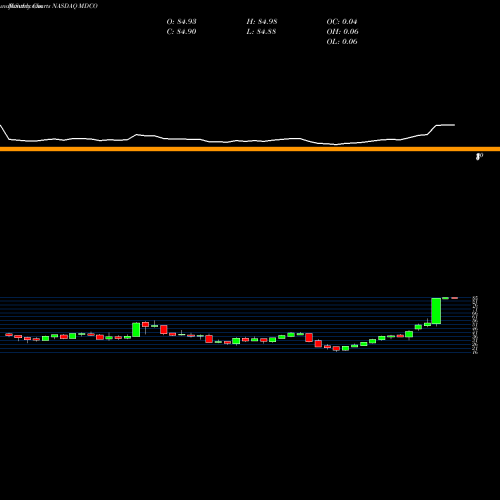Click the OL: 0.06 value
500x500 pixels.
pyautogui.click(x=342, y=42)
